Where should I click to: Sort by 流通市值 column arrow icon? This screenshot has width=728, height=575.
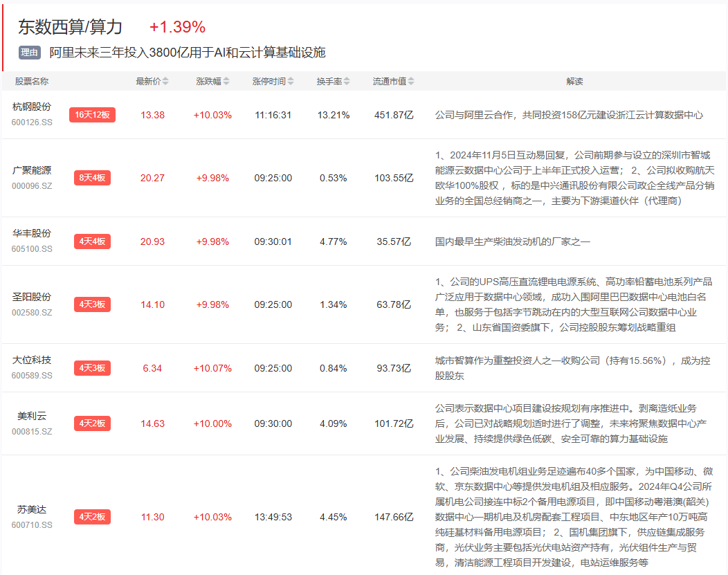click(x=411, y=82)
